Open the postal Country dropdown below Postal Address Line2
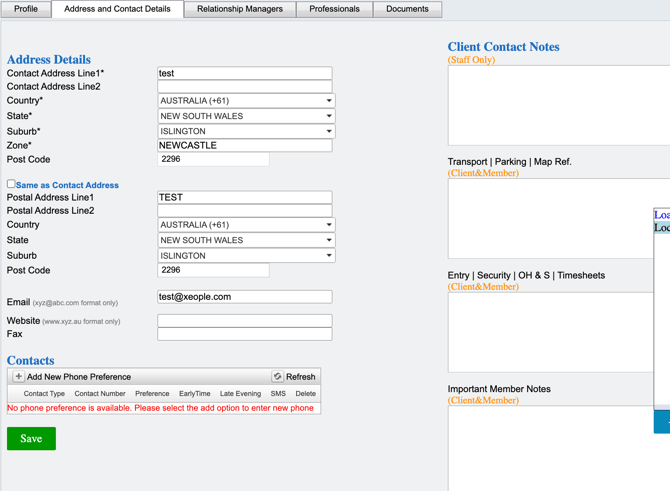Screen dimensions: 670x491 point(246,225)
